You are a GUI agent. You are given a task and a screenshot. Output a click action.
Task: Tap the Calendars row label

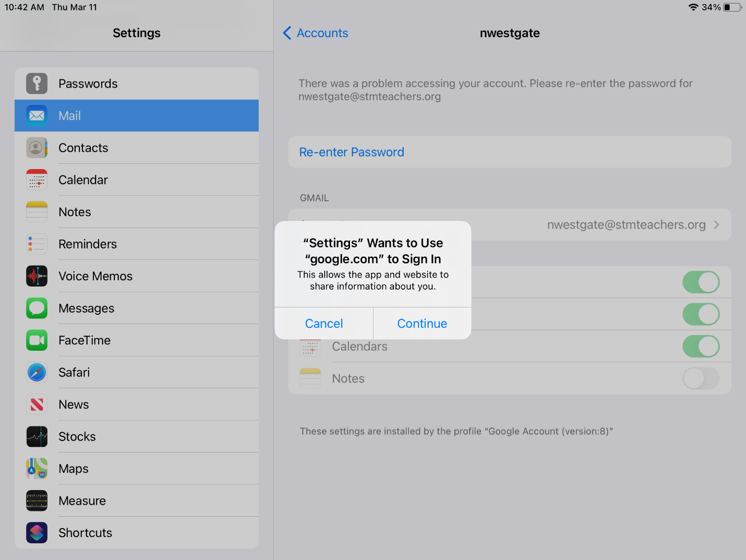tap(360, 347)
